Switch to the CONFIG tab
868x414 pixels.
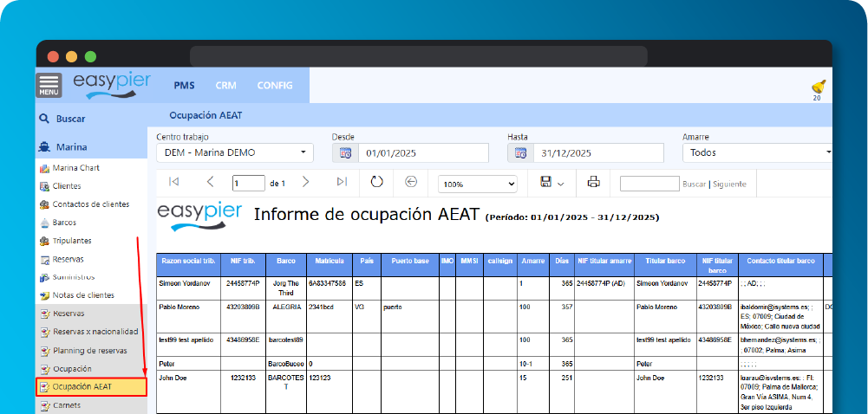click(275, 86)
